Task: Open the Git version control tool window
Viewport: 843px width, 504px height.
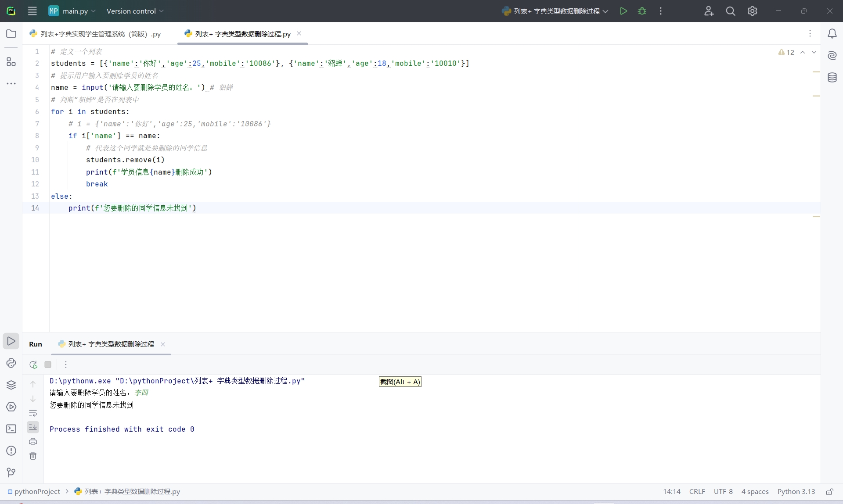Action: click(x=11, y=472)
